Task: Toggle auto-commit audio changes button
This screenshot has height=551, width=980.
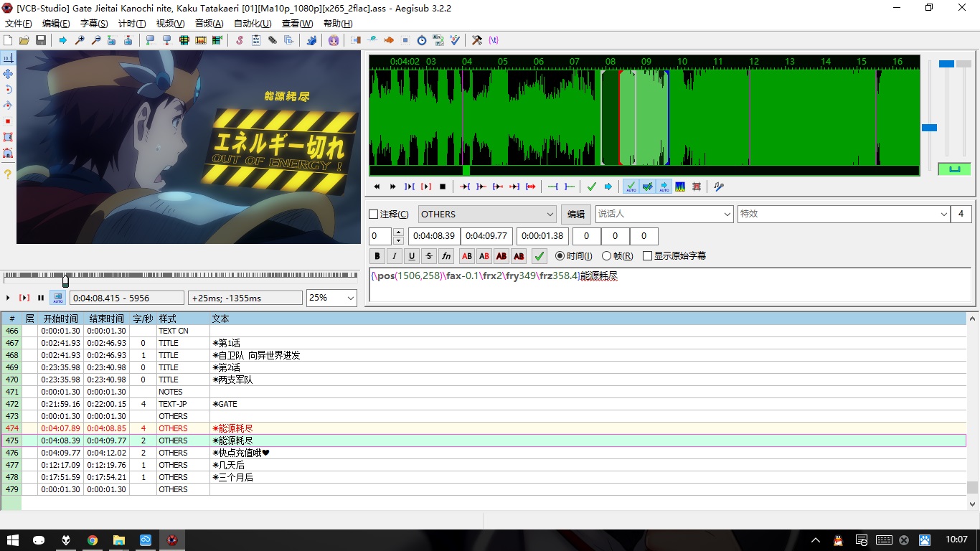Action: pos(631,187)
